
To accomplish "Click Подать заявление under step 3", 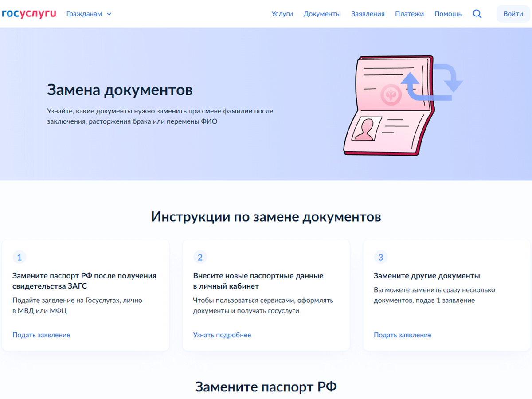I will [x=403, y=335].
